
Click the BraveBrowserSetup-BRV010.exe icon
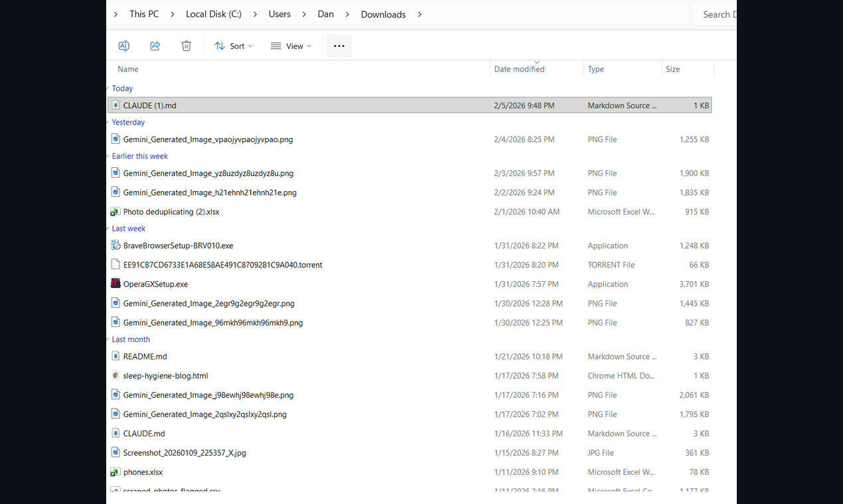[115, 245]
